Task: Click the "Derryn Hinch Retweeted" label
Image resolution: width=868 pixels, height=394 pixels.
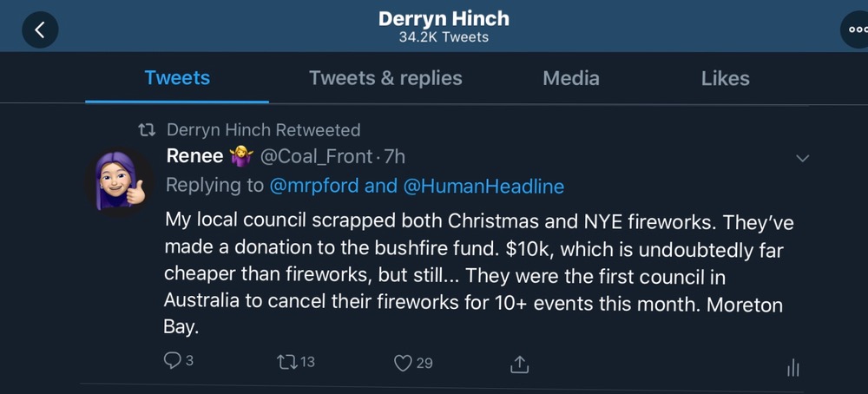Action: coord(262,130)
